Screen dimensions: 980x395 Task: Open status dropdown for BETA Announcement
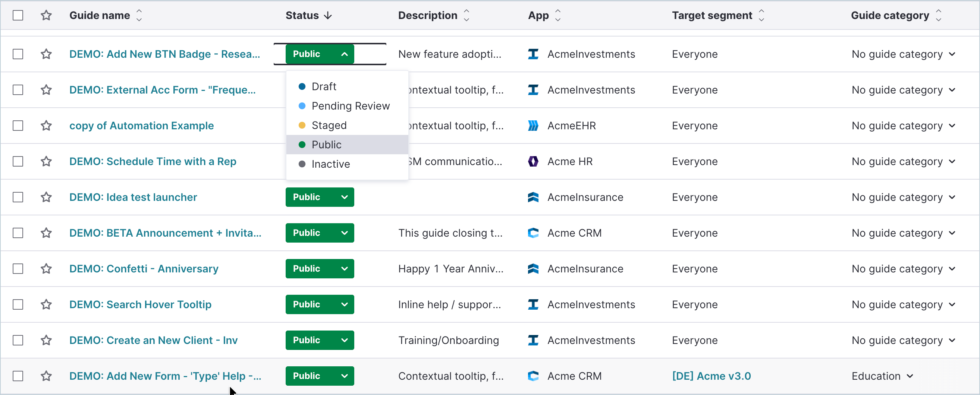click(x=320, y=233)
